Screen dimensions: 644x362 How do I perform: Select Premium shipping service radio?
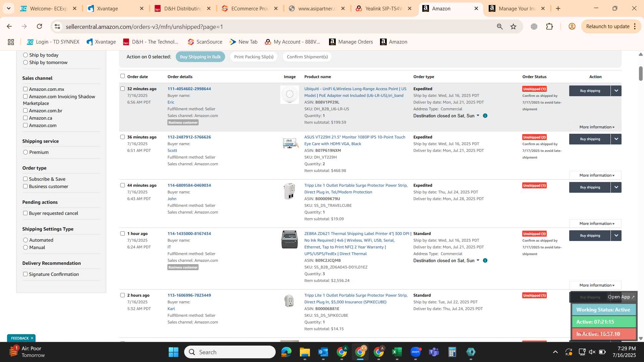pyautogui.click(x=25, y=152)
